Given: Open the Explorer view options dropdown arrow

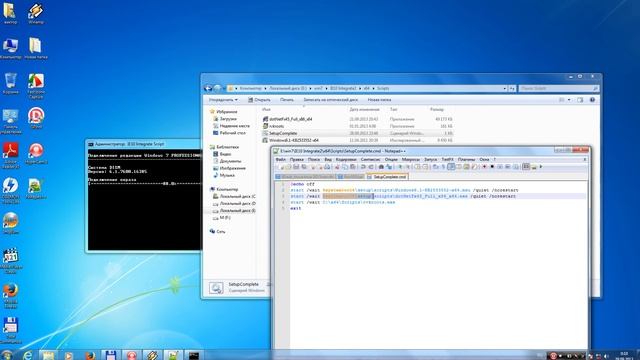Looking at the screenshot, I should (x=569, y=100).
